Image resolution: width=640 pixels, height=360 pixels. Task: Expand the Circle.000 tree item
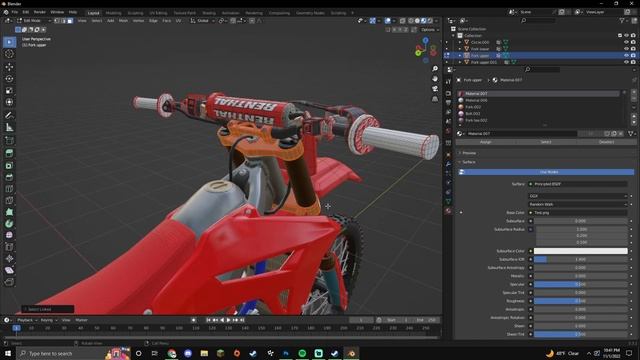[460, 42]
